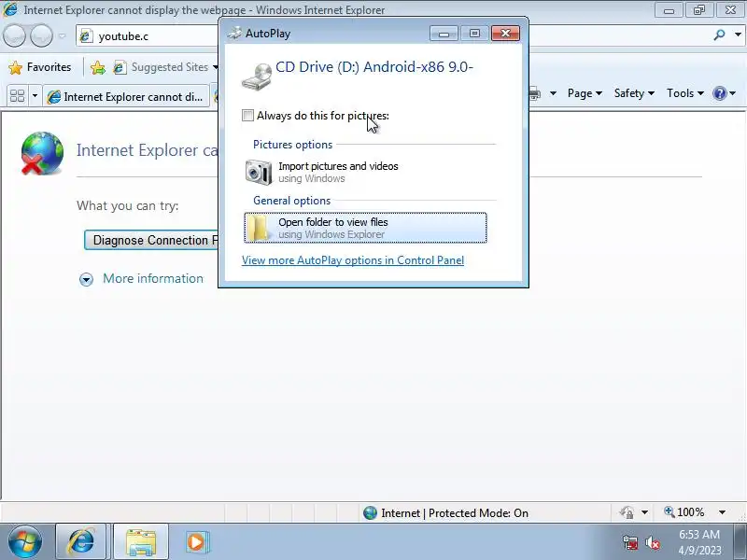Click the search magnifier icon
The height and width of the screenshot is (560, 747).
719,35
